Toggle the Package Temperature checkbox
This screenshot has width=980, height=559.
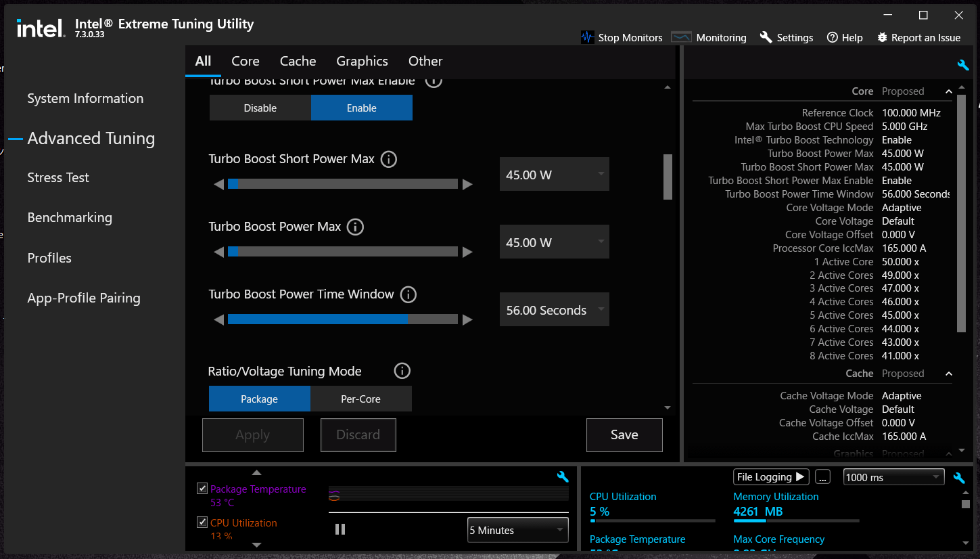(202, 489)
